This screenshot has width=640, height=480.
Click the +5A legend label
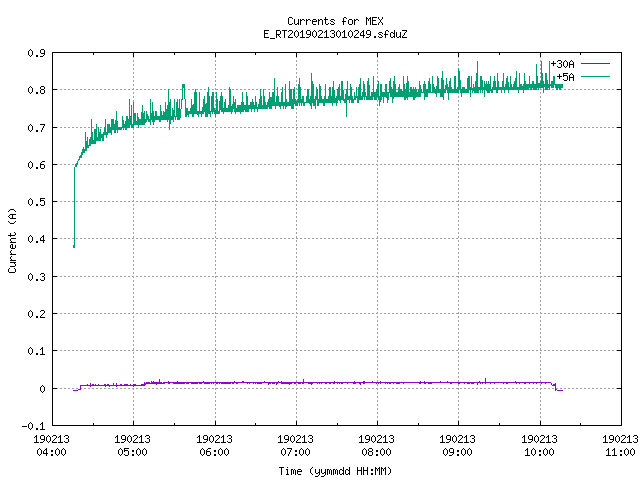point(565,77)
